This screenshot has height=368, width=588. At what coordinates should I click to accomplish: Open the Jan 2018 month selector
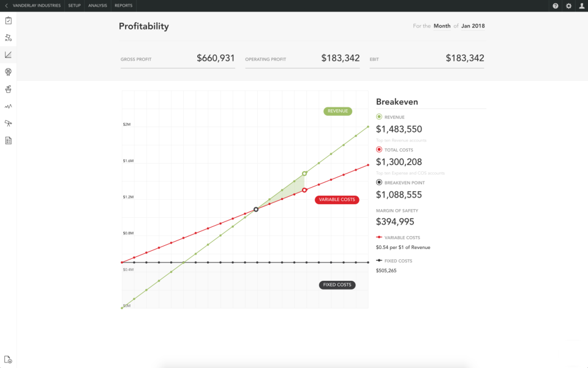475,26
